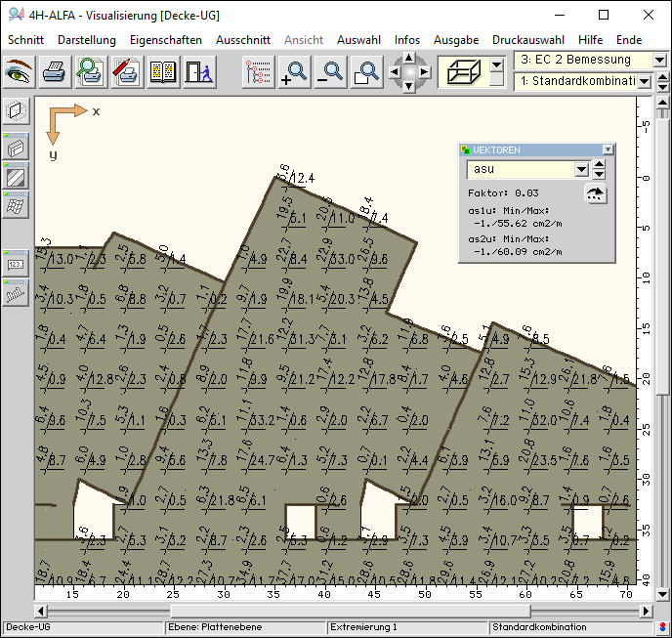Toggle the hatched surface display button
Viewport: 672px width, 638px height.
click(x=16, y=176)
